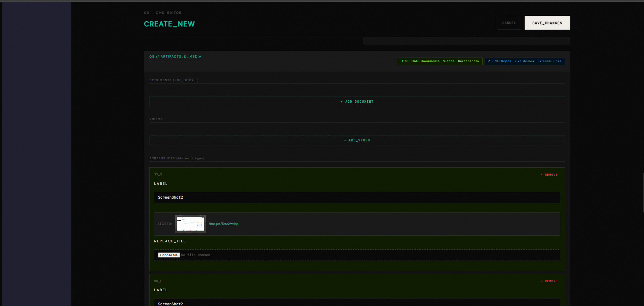The image size is (644, 306).
Task: Click the SCREENSHOTS (hi-res images) section label
Action: 177,158
